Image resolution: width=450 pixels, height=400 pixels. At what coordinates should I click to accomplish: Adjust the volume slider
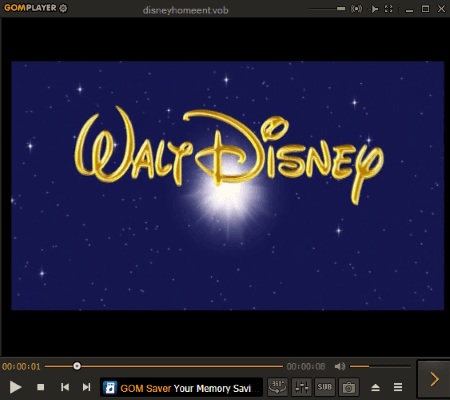(x=380, y=367)
